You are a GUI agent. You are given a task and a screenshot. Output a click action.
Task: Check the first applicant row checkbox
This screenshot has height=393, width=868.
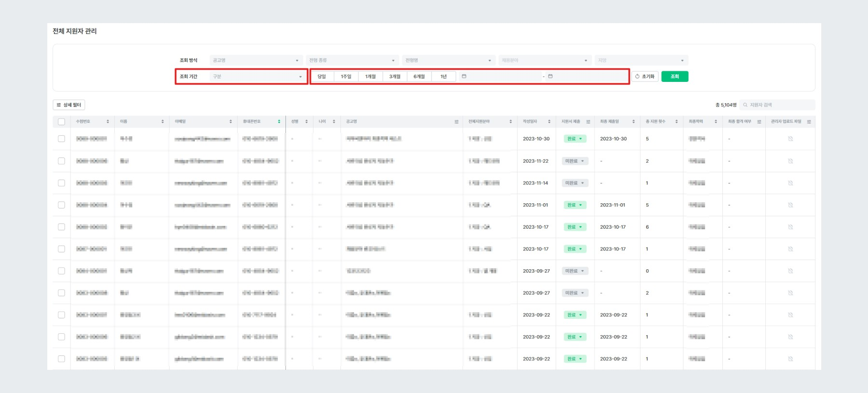point(61,139)
